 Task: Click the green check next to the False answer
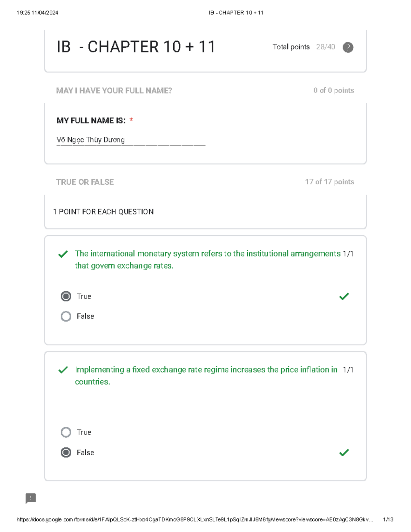(344, 453)
